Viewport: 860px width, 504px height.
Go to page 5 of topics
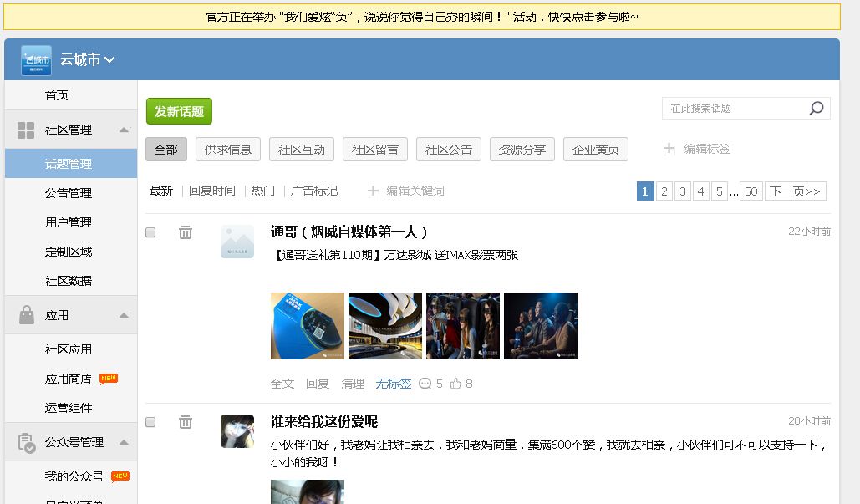click(720, 191)
